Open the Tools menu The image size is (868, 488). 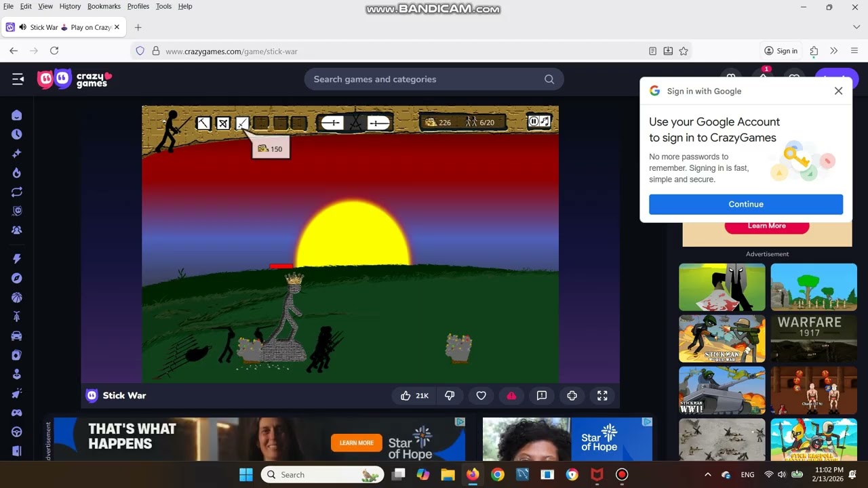[x=163, y=6]
